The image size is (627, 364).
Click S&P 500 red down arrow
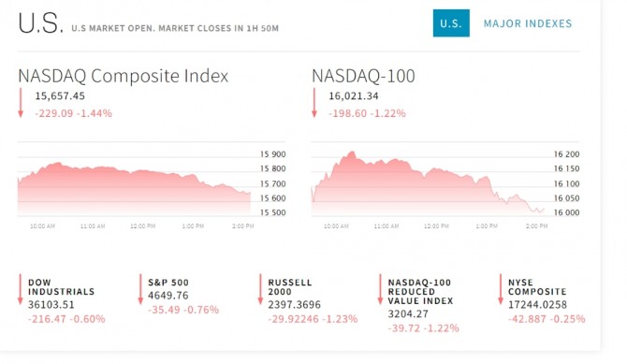pos(140,289)
